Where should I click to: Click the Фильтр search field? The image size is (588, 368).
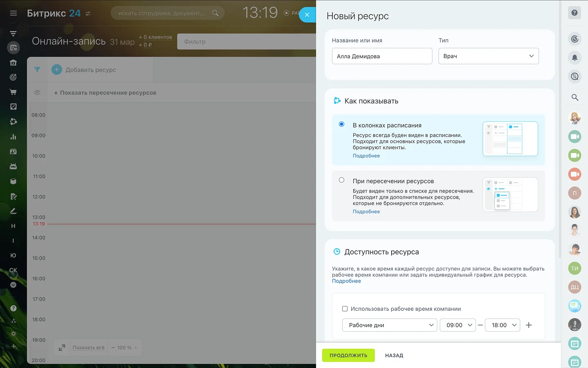click(247, 42)
